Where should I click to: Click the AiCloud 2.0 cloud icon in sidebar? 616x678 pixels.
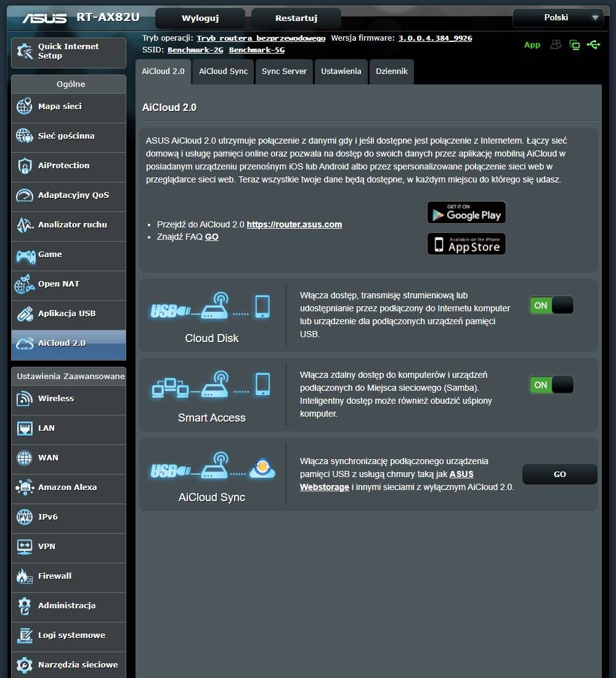click(25, 343)
